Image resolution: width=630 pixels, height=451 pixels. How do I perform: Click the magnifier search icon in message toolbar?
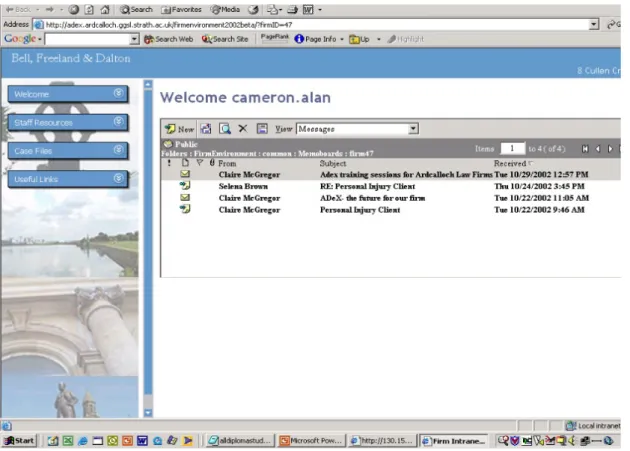point(225,129)
